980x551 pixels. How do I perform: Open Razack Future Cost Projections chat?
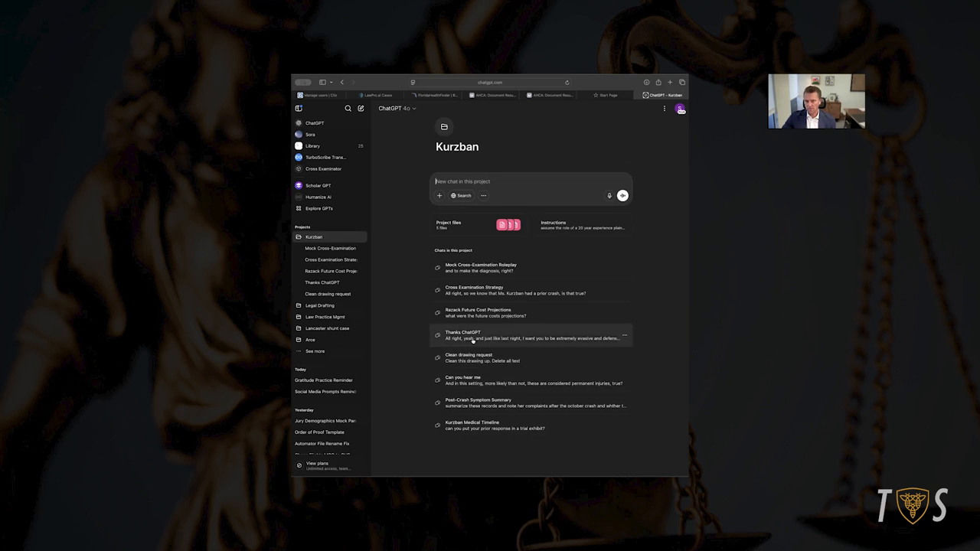pyautogui.click(x=531, y=313)
